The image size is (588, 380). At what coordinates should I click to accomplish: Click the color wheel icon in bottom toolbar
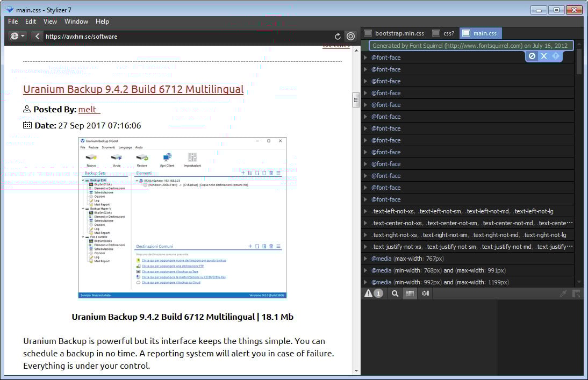[425, 293]
